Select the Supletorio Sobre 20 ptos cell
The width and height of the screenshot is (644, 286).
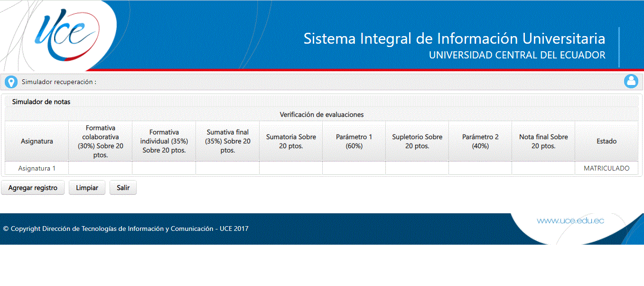(417, 168)
